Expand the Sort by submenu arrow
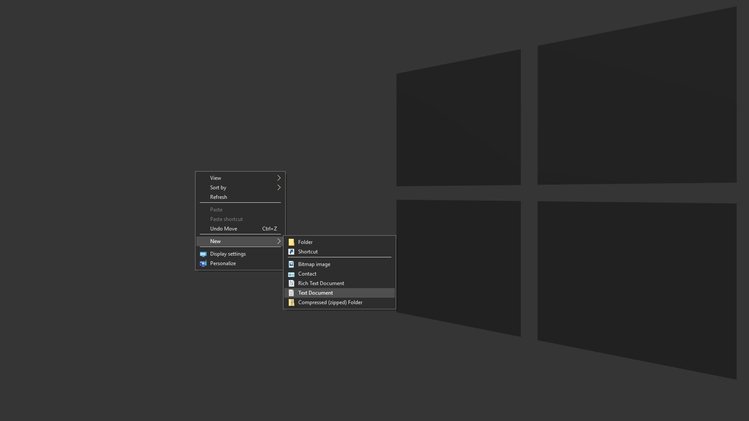The height and width of the screenshot is (421, 749). tap(279, 187)
